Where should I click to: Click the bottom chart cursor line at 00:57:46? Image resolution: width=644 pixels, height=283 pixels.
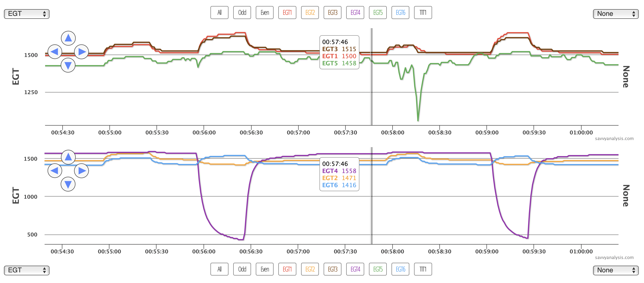[x=372, y=196]
